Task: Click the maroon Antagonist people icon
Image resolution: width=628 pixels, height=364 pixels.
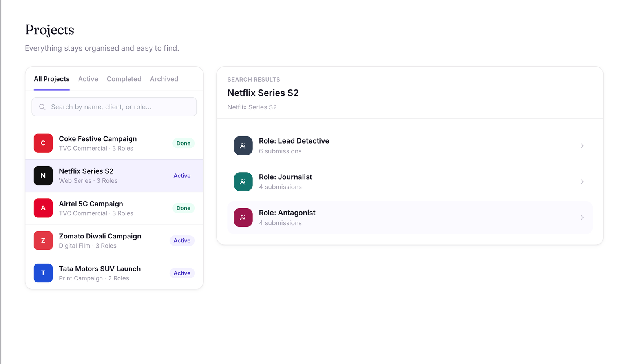Action: tap(243, 217)
